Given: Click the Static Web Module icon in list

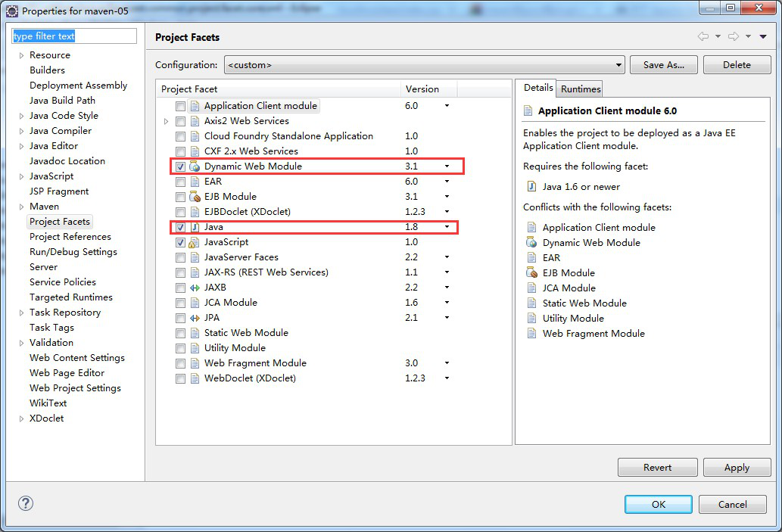Looking at the screenshot, I should tap(195, 333).
